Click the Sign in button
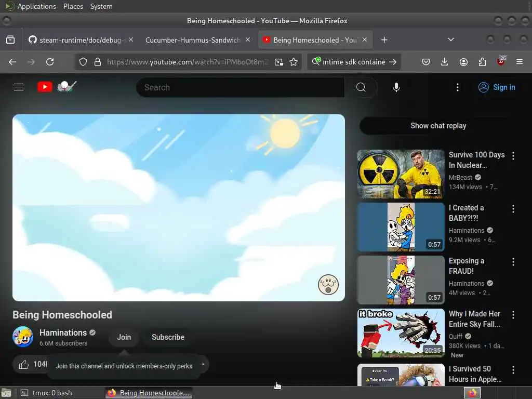The width and height of the screenshot is (532, 399). (497, 87)
